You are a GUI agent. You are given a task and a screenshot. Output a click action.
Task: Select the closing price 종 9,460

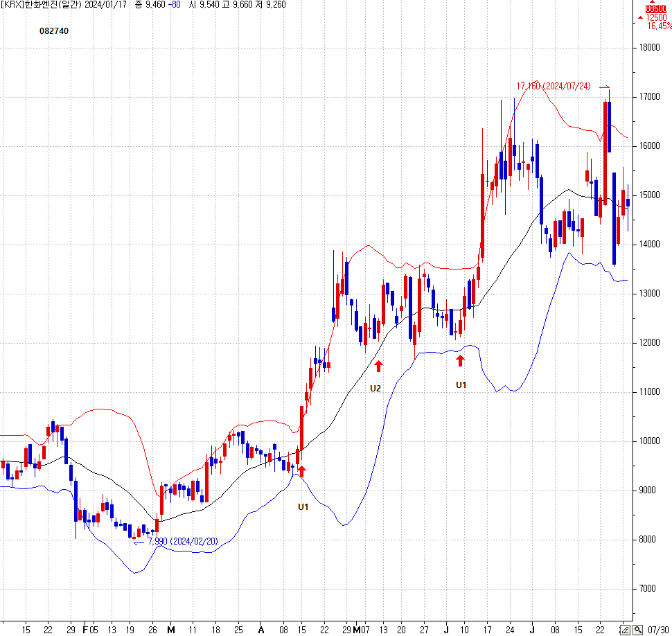point(150,5)
